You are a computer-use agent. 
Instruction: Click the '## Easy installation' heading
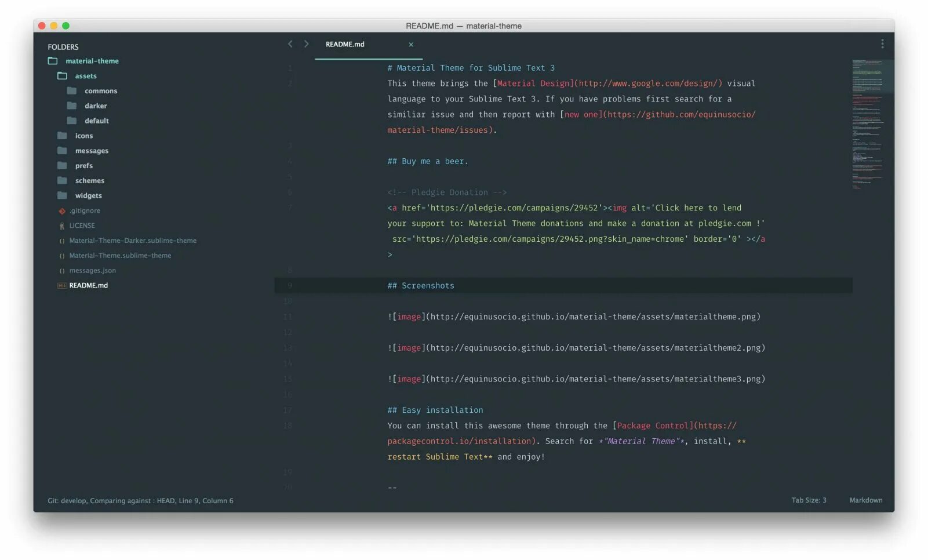pyautogui.click(x=435, y=410)
